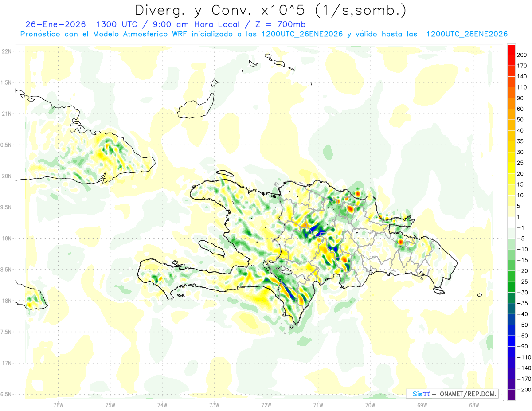Click the "18N" latitude label
This screenshot has width=532, height=411.
pos(7,301)
